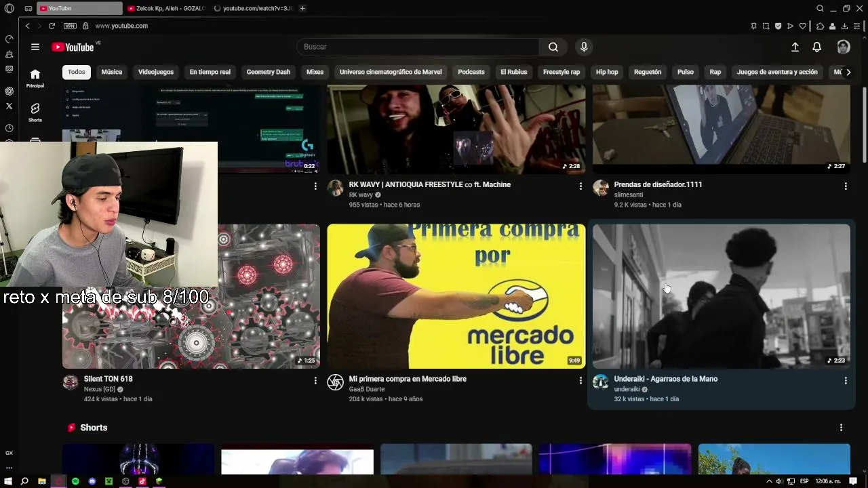This screenshot has width=868, height=488.
Task: Open Nexus [GD] channel link
Action: click(99, 390)
